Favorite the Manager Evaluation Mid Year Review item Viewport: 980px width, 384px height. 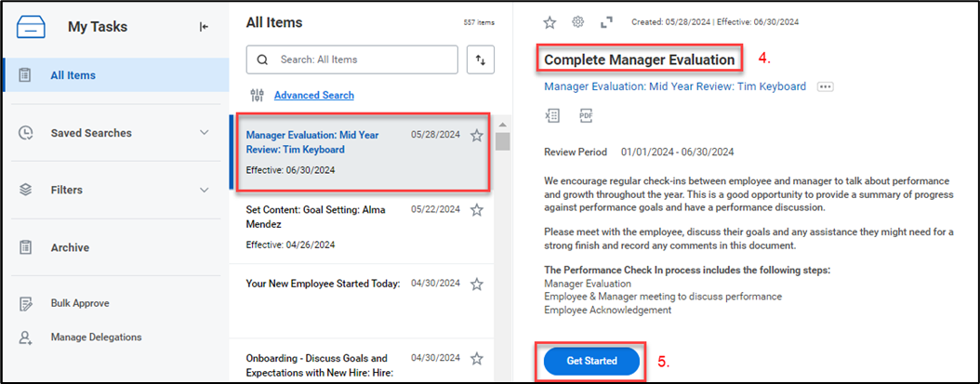click(477, 136)
